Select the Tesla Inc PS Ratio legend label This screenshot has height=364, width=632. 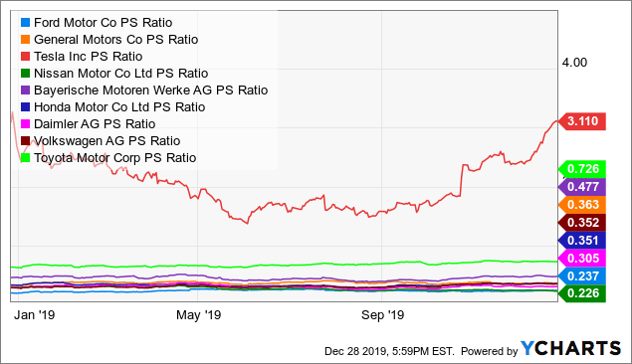(89, 57)
